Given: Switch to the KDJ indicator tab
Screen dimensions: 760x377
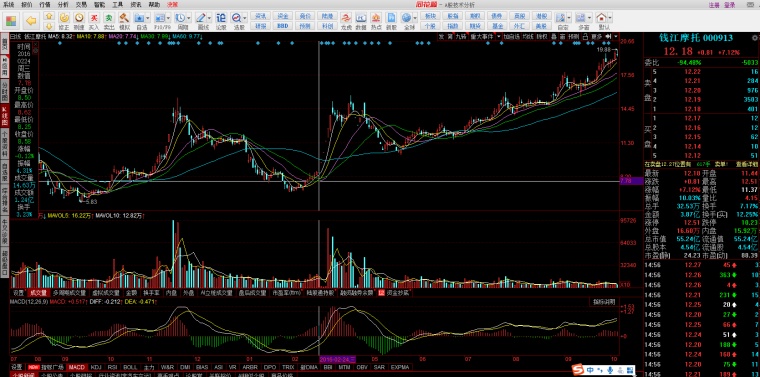Looking at the screenshot, I should [x=96, y=367].
